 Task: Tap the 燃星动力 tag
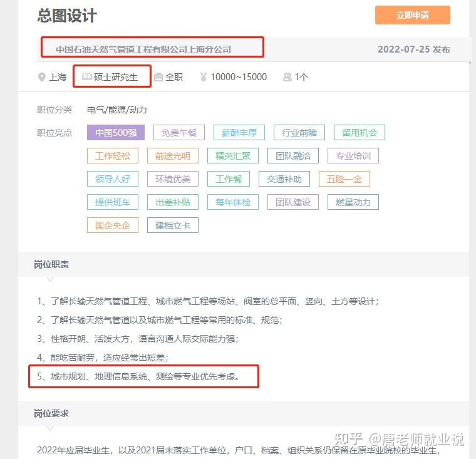point(353,202)
